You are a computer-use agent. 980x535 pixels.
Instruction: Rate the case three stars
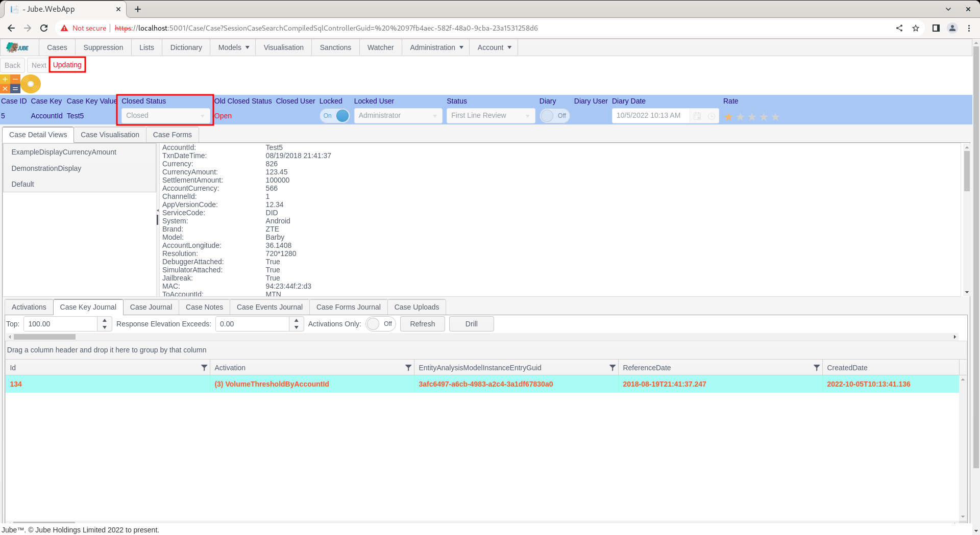point(752,117)
